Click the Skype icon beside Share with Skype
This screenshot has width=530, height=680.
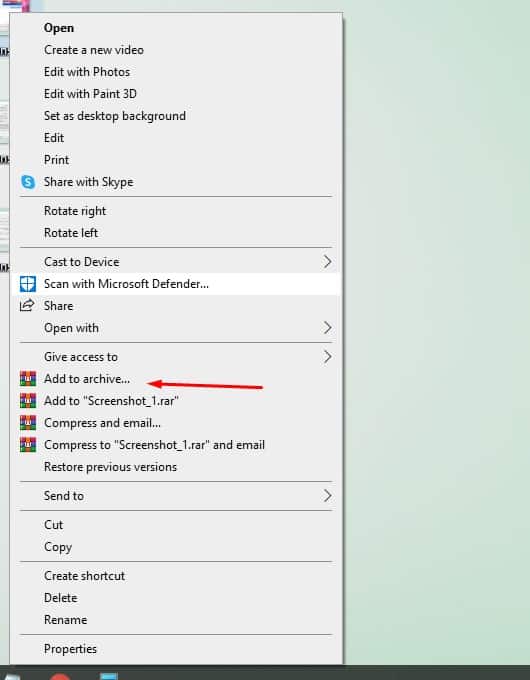(x=28, y=182)
